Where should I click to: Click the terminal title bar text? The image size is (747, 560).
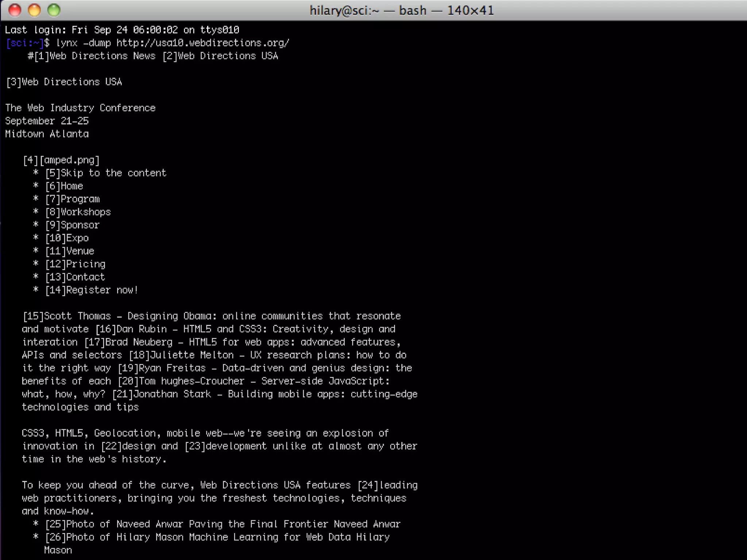point(402,10)
